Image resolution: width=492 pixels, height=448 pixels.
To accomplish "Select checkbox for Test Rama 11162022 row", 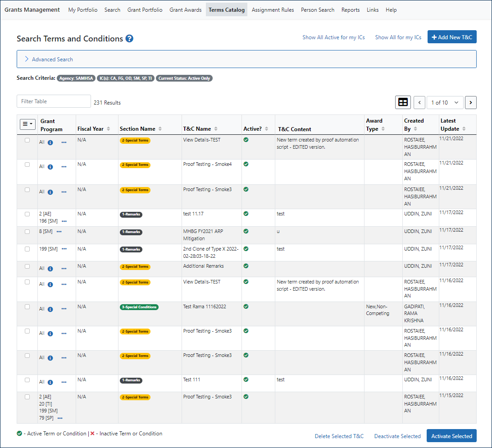I will click(x=27, y=307).
